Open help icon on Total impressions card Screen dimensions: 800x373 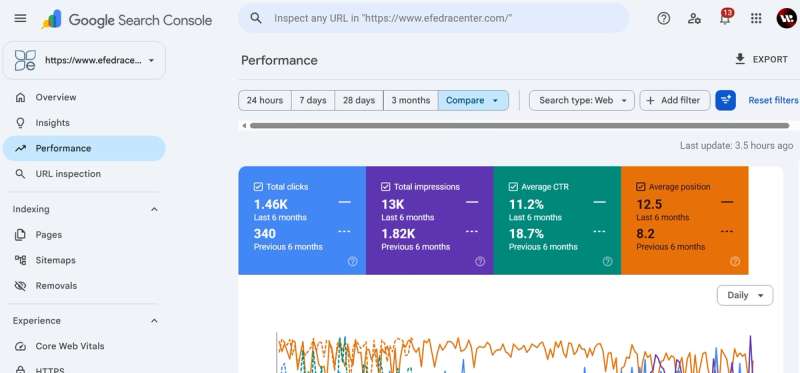pyautogui.click(x=480, y=261)
